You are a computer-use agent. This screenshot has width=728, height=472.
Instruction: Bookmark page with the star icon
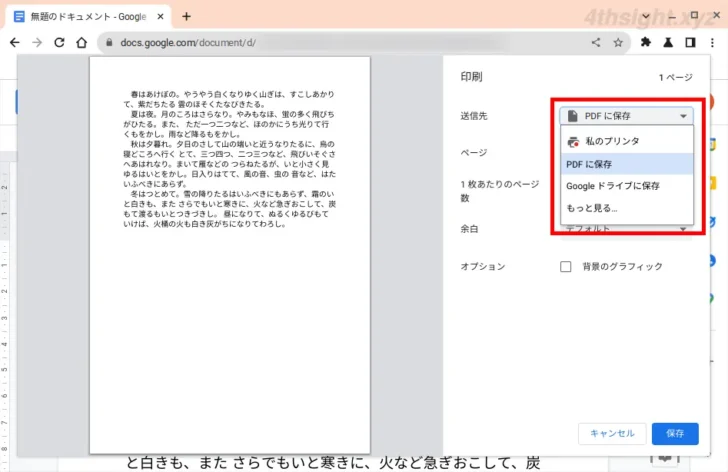[x=618, y=43]
